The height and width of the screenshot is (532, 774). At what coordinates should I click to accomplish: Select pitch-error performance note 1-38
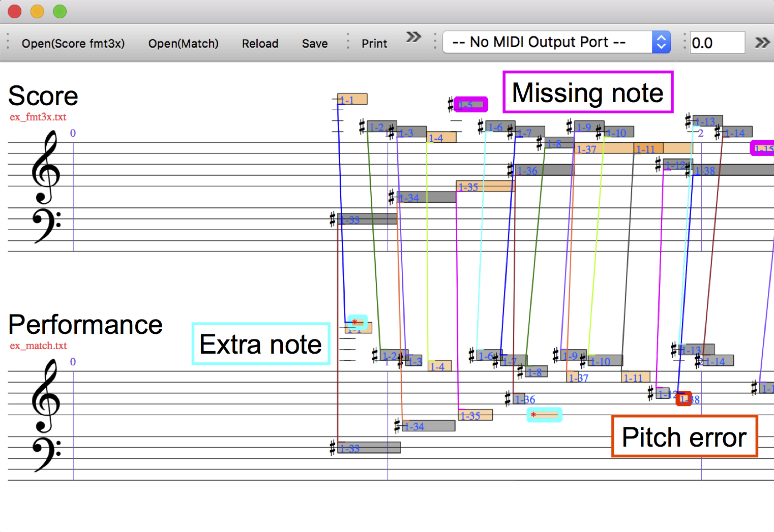point(684,399)
